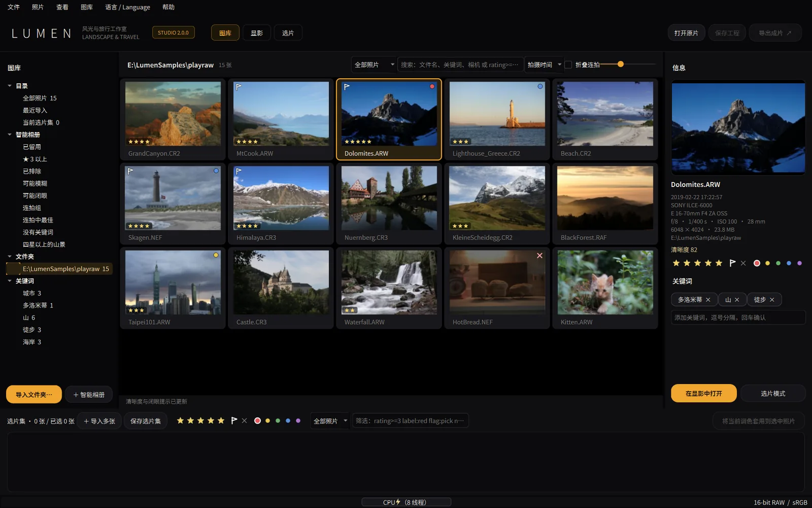Click the flag icon on the Himalaya.CR3 thumbnail
This screenshot has height=508, width=812.
(239, 172)
